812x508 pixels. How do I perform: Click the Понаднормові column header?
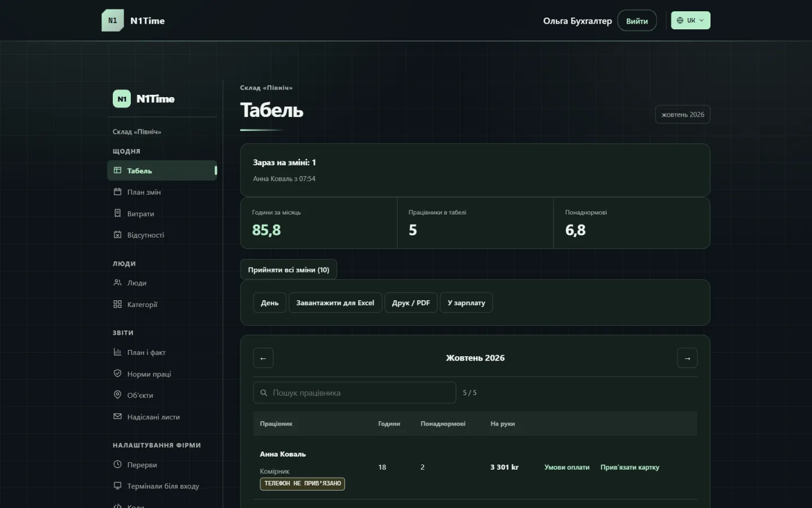point(443,424)
